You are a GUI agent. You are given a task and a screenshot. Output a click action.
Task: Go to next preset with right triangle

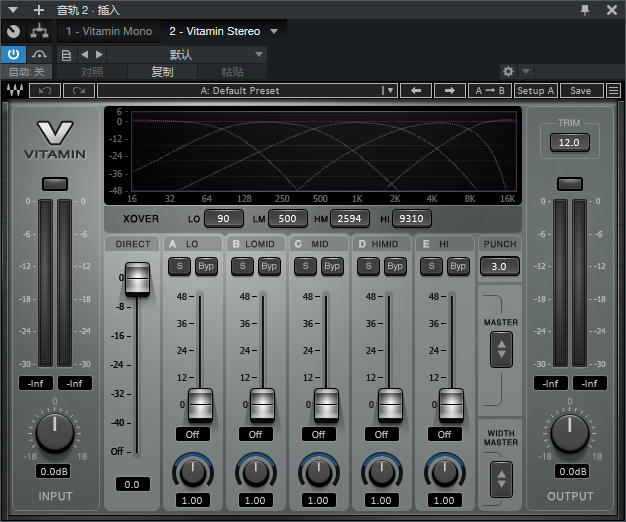point(99,54)
